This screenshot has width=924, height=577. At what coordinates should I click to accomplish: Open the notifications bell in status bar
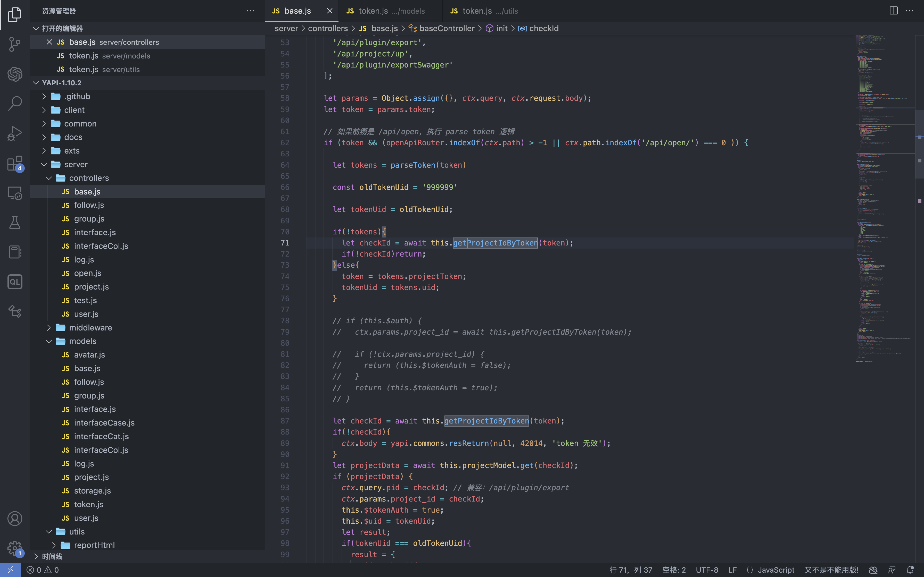[x=910, y=570]
